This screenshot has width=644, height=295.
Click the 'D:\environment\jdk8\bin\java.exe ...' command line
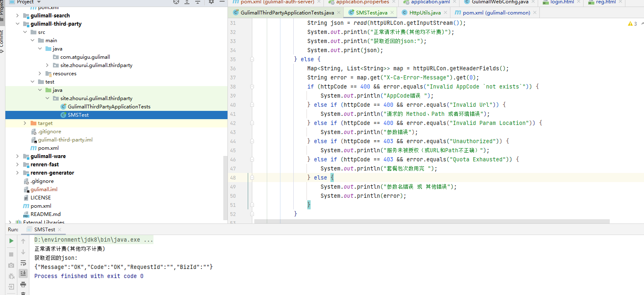(93, 240)
